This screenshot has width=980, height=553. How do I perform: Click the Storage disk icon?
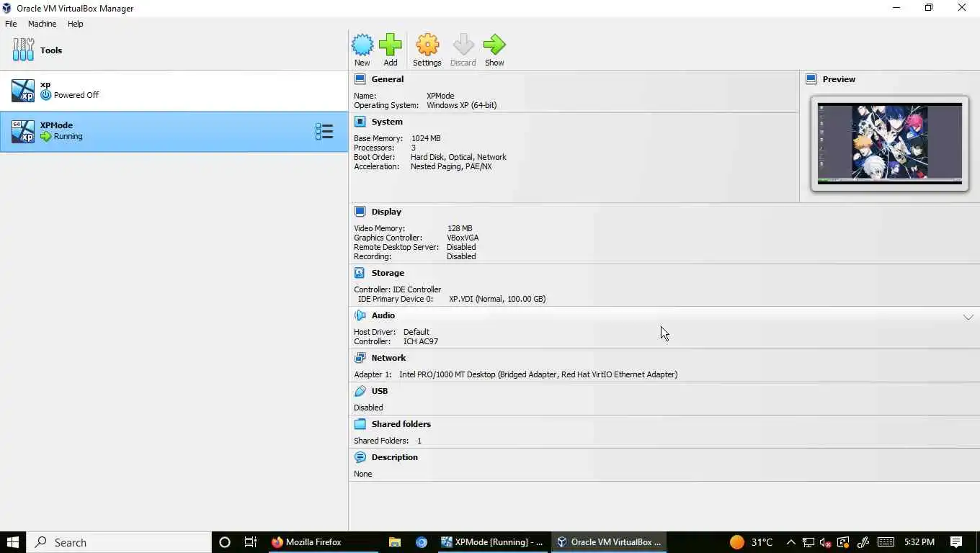360,273
